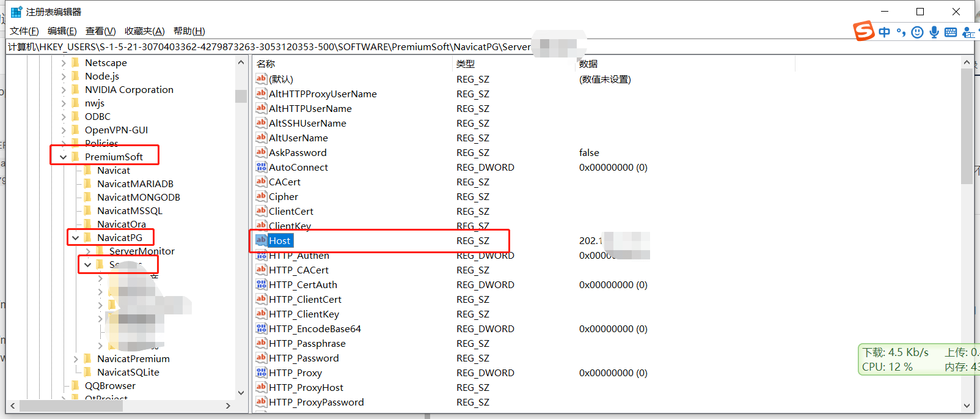Expand the ODBC key
980x419 pixels.
(64, 116)
